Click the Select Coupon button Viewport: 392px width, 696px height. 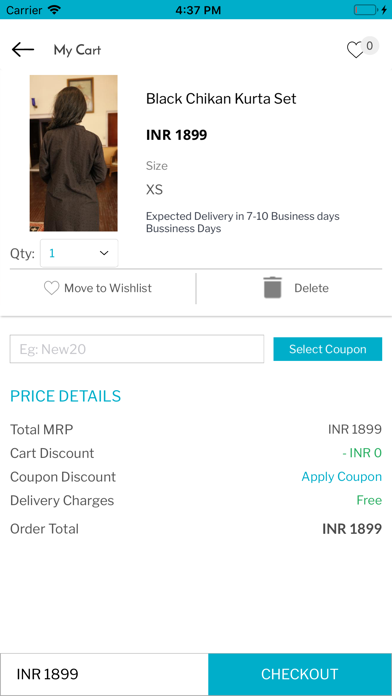(x=328, y=349)
